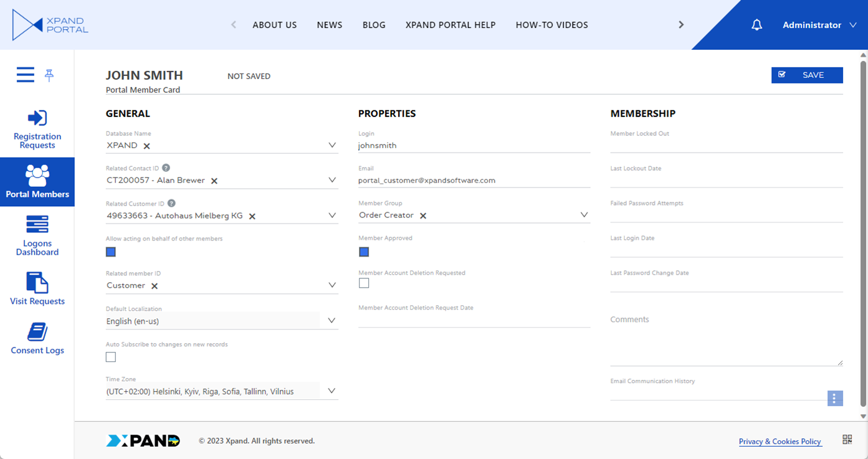The height and width of the screenshot is (459, 868).
Task: Open the ABOUT US menu item
Action: coord(274,25)
